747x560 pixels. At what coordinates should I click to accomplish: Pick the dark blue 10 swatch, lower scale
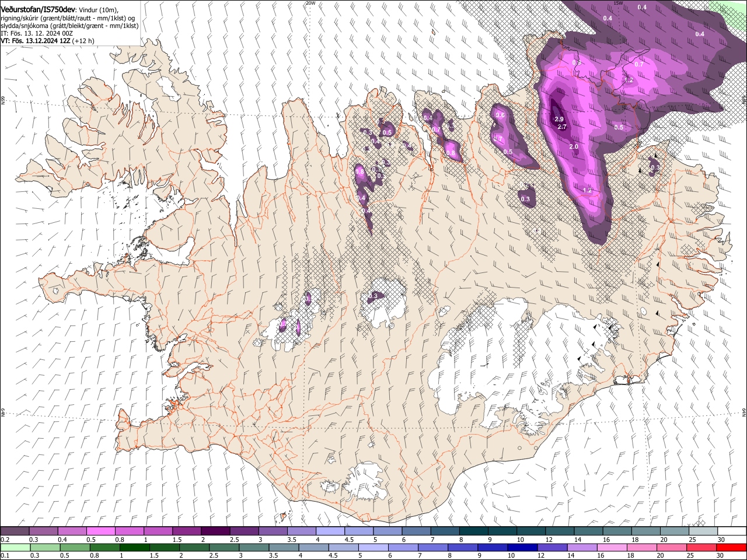(522, 547)
